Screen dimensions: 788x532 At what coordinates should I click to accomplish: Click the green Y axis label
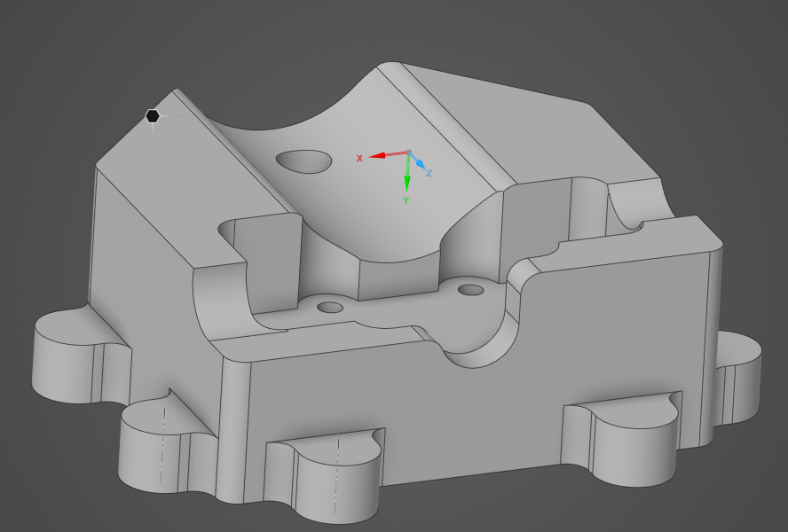click(x=406, y=199)
